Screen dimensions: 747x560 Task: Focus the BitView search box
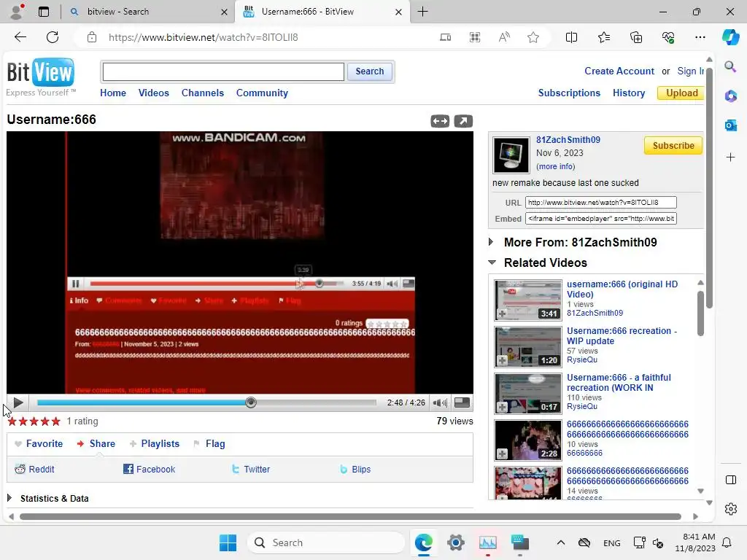pos(223,71)
